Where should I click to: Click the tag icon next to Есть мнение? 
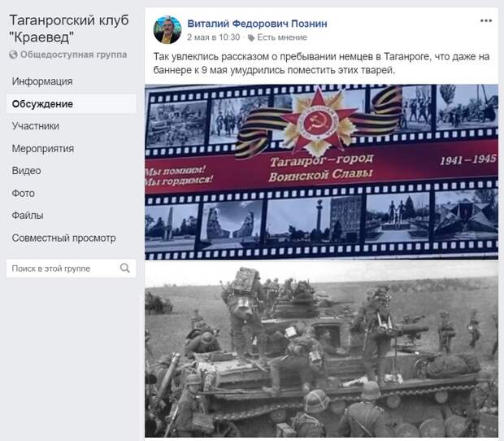click(x=251, y=38)
